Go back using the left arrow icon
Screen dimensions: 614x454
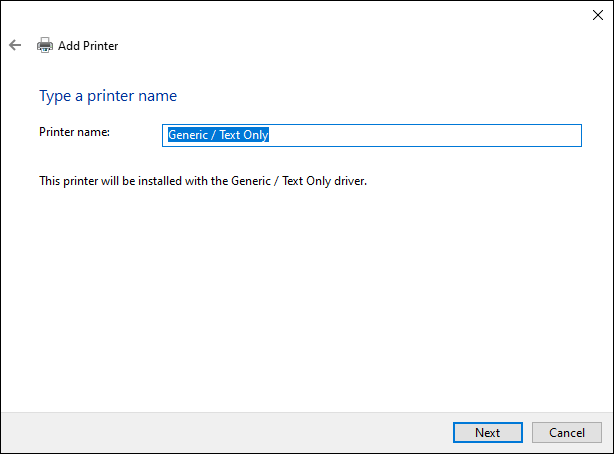(15, 45)
